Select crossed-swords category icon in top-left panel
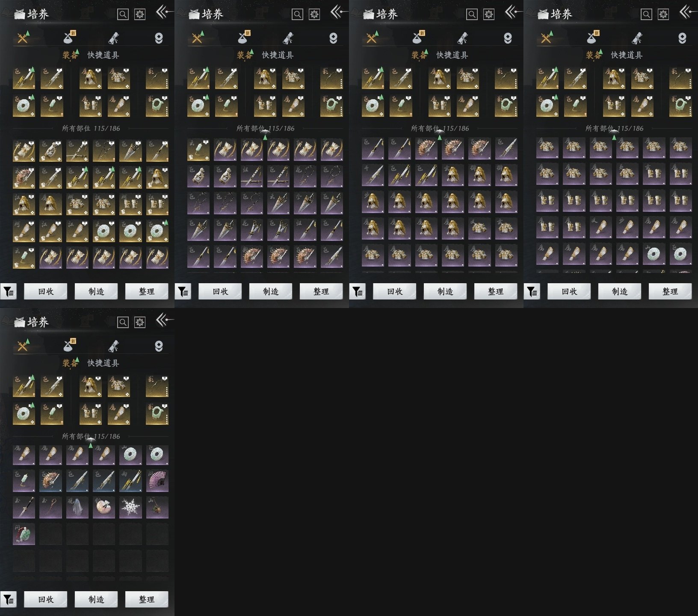 click(23, 38)
